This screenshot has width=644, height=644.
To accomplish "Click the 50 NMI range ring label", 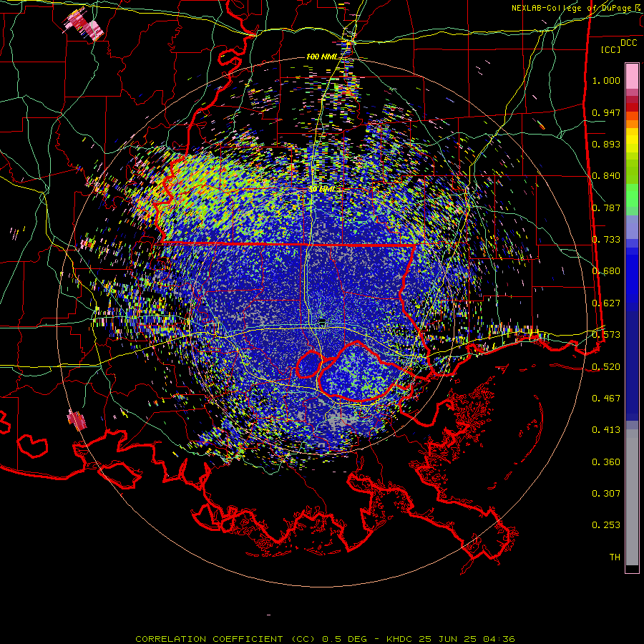I will pyautogui.click(x=321, y=190).
